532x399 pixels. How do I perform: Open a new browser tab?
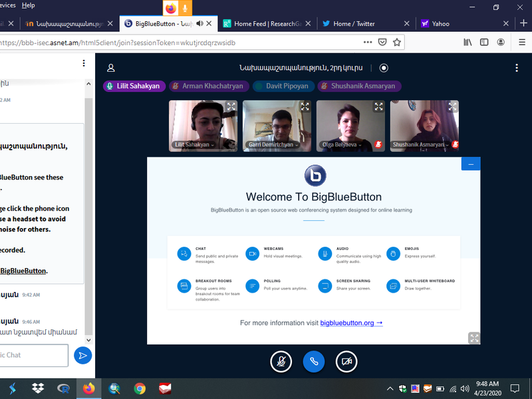pos(523,23)
